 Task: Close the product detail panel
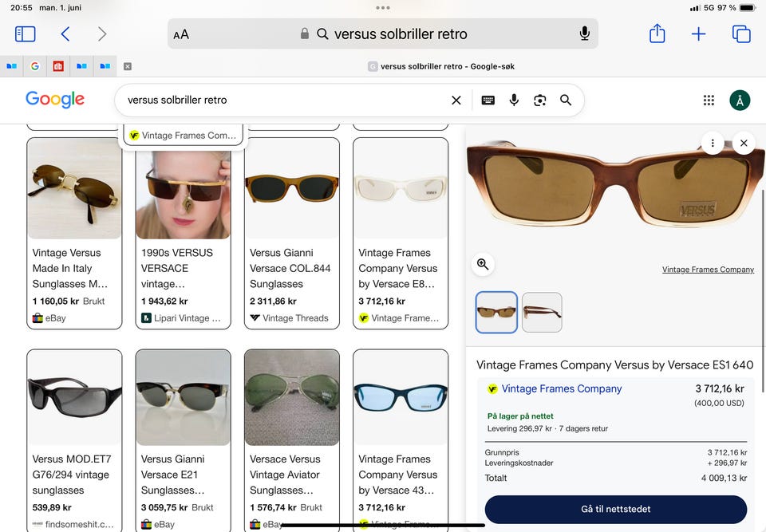(744, 143)
